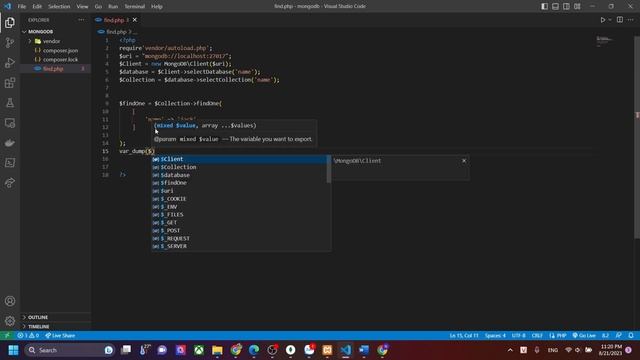Image resolution: width=640 pixels, height=360 pixels.
Task: Open the Explorer view in activity bar
Action: (10, 22)
